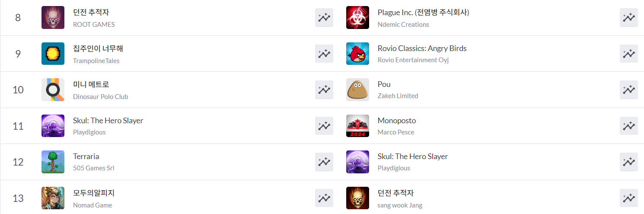Open the left-column Skul: The Hero Slayer title
Screen dimensions: 644x214
tap(108, 121)
